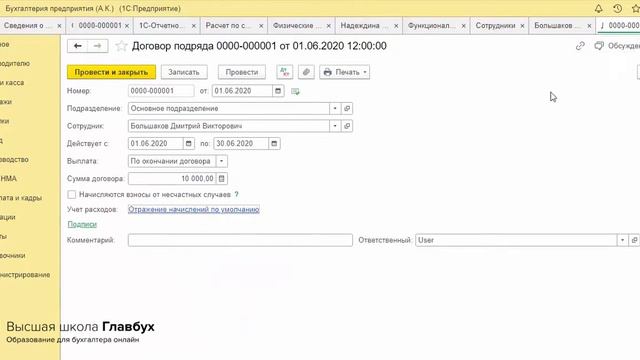Click Провести и закрыть button
Screen dimensions: 640x360
[111, 72]
